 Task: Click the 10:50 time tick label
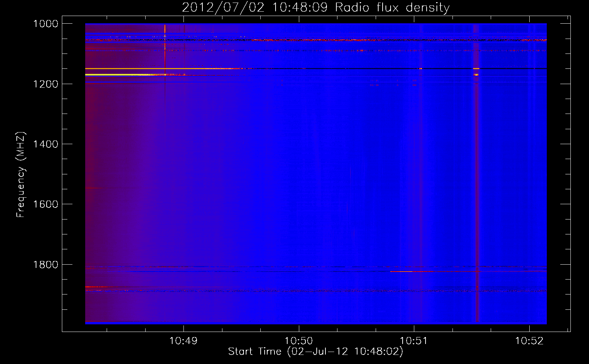299,341
